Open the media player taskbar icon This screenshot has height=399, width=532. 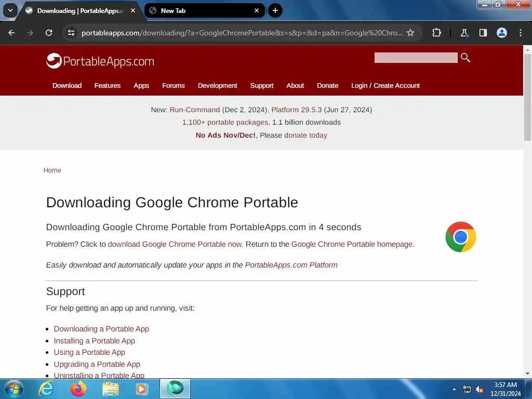pyautogui.click(x=141, y=389)
